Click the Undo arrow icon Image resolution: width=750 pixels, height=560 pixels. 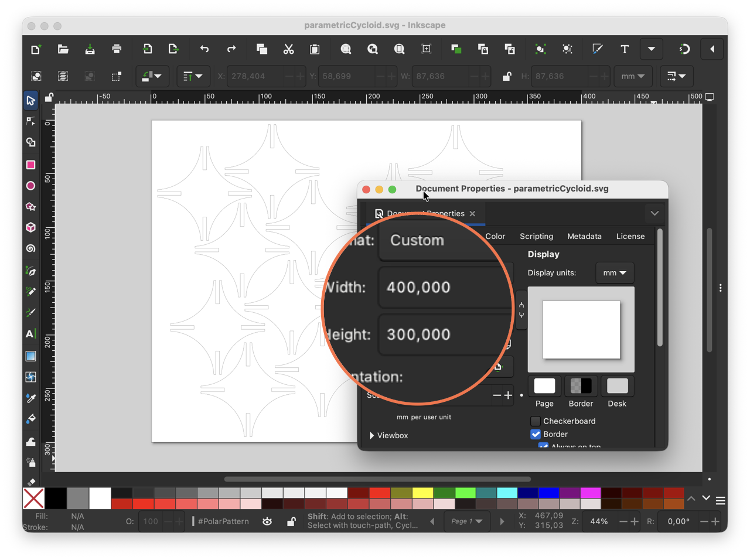[204, 49]
